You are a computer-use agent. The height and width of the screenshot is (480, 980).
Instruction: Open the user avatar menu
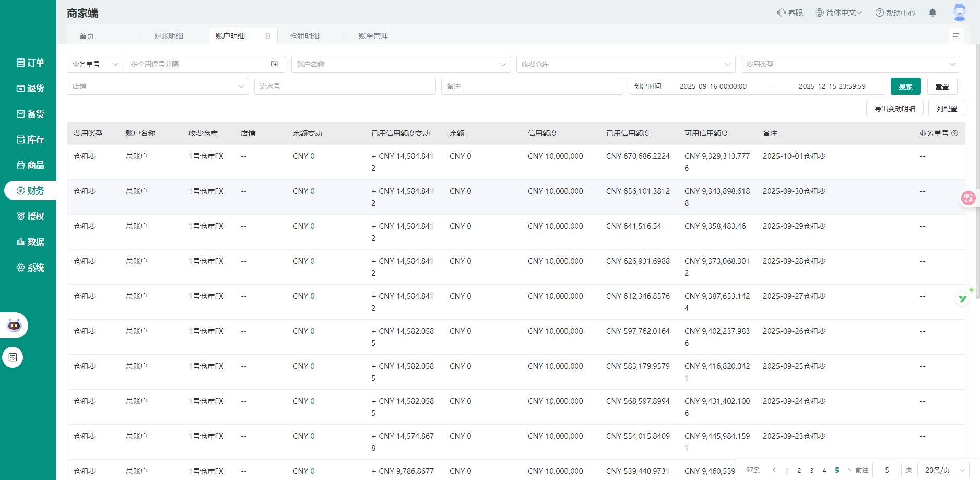point(959,12)
